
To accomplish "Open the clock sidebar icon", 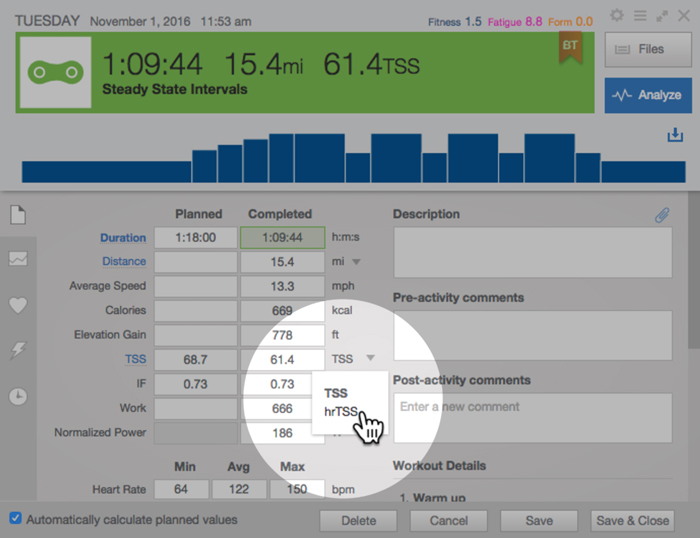I will point(18,396).
